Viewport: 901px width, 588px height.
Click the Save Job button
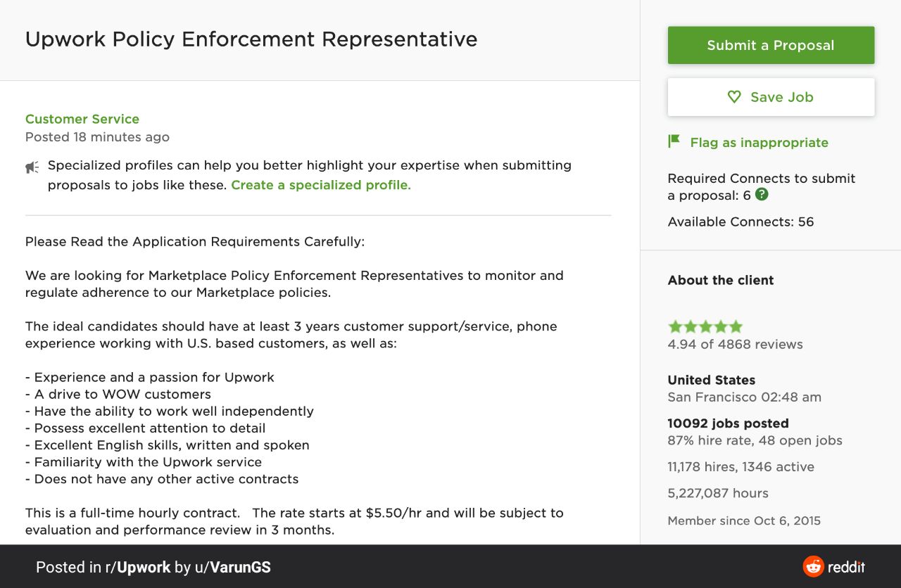pos(771,97)
